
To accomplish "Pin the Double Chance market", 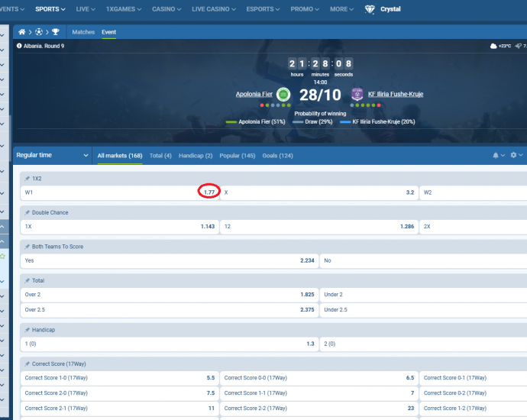I will tap(27, 212).
